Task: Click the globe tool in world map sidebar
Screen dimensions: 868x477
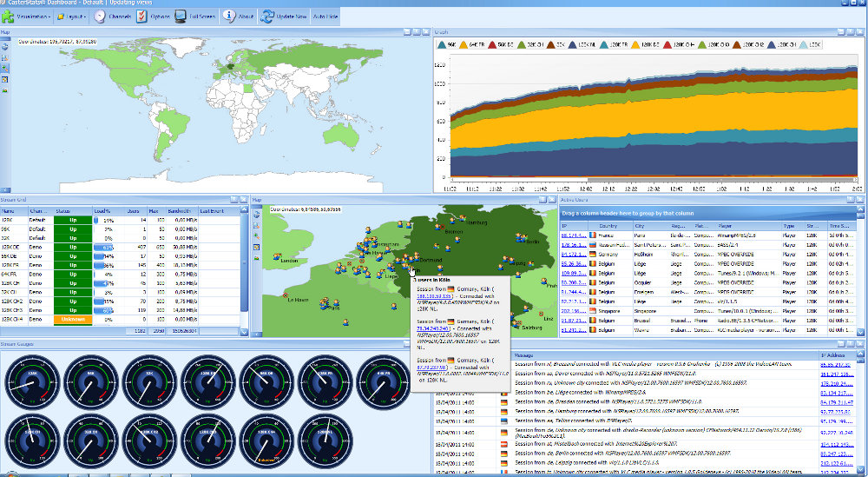Action: click(x=5, y=44)
